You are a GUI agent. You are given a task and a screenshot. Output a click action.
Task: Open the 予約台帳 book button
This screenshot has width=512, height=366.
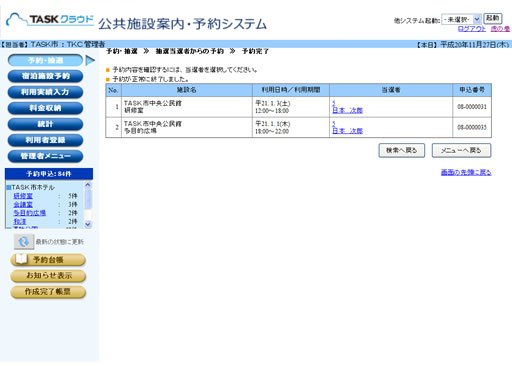point(48,260)
